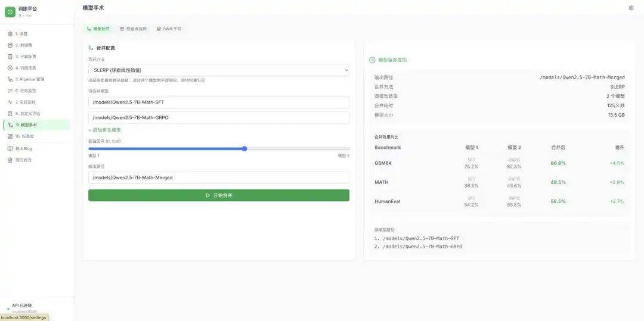The width and height of the screenshot is (644, 321).
Task: Switch to the 检查点选择 tab
Action: [x=132, y=29]
